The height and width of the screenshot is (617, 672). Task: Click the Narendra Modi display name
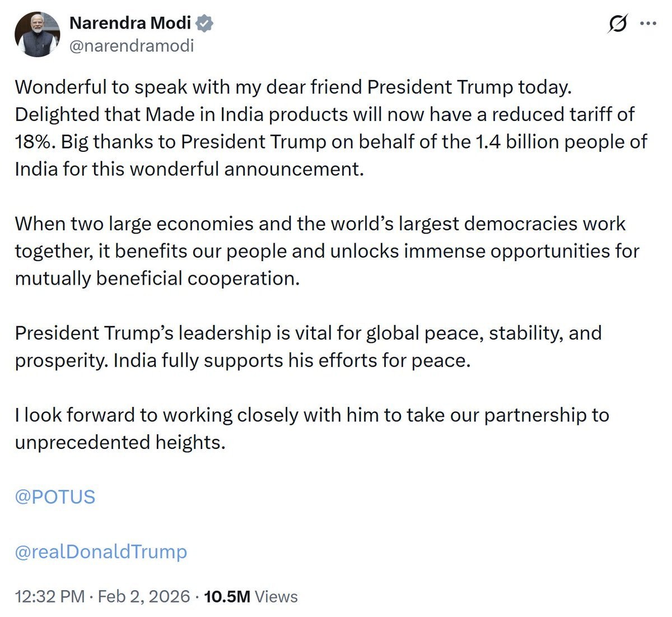[x=130, y=23]
